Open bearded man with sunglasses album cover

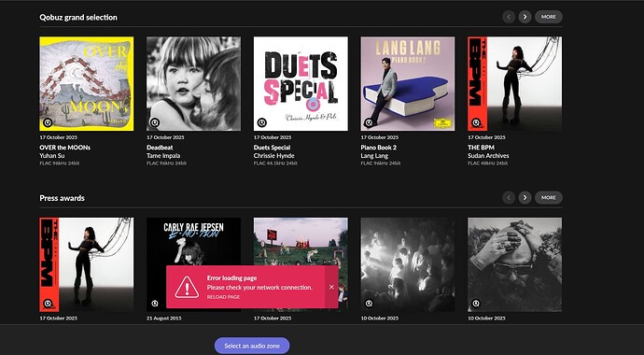pyautogui.click(x=514, y=264)
